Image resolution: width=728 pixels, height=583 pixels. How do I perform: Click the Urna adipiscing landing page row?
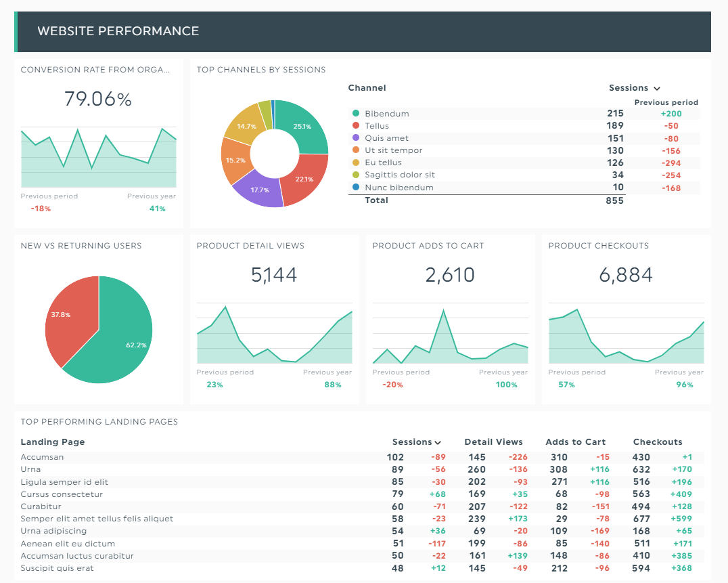362,531
